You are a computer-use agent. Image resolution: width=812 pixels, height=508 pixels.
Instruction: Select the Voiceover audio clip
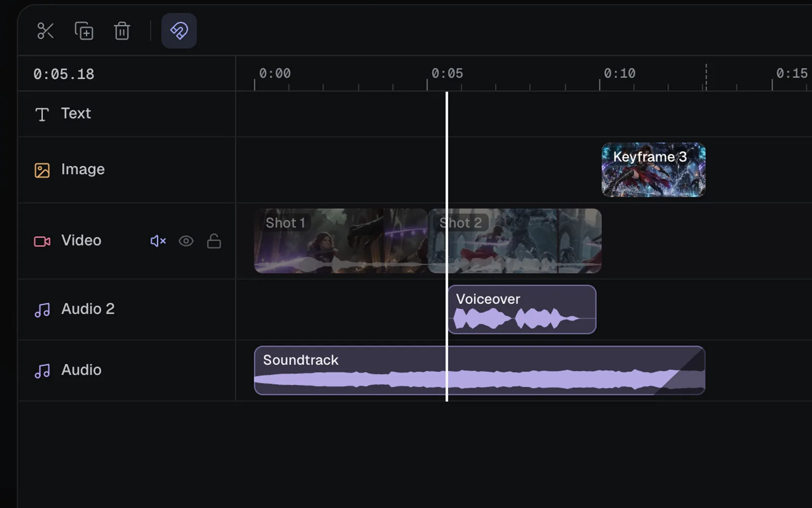tap(522, 309)
